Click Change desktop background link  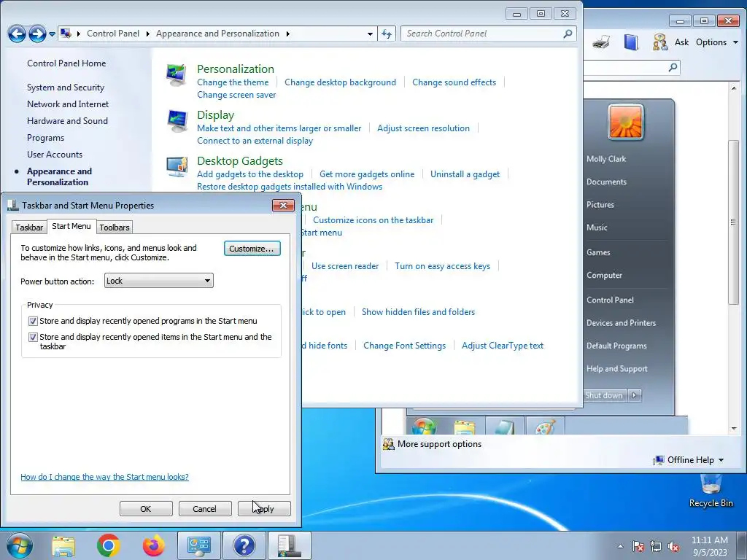(x=340, y=82)
